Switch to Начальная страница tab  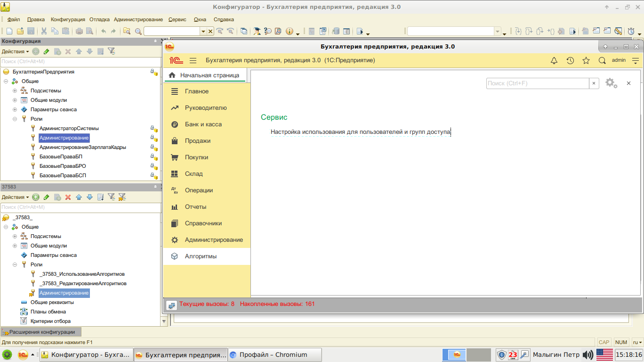click(204, 75)
